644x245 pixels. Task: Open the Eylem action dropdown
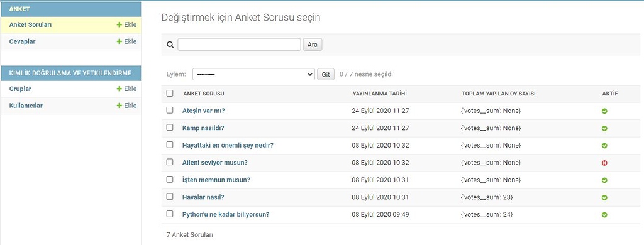[x=253, y=74]
